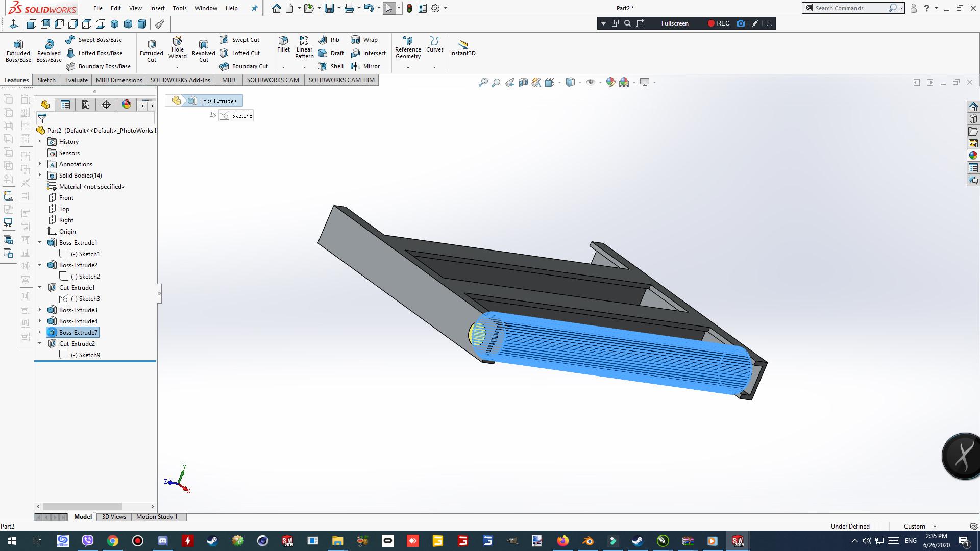The height and width of the screenshot is (551, 980).
Task: Open Reference Geometry dropdown arrow
Action: point(408,67)
